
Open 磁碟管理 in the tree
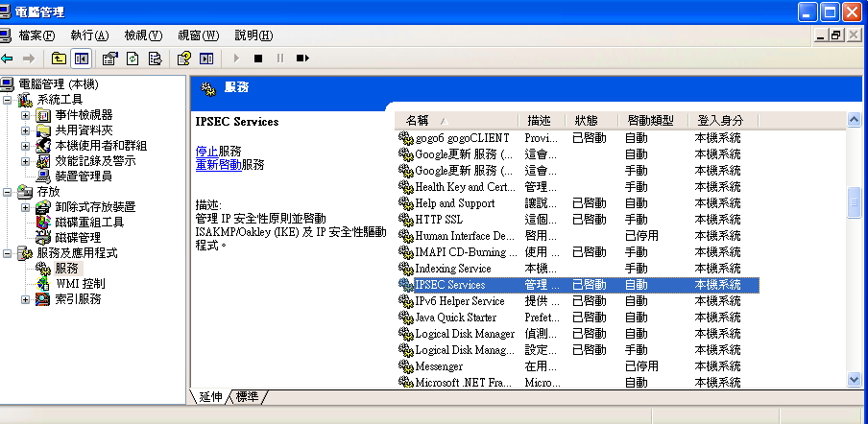tap(78, 238)
